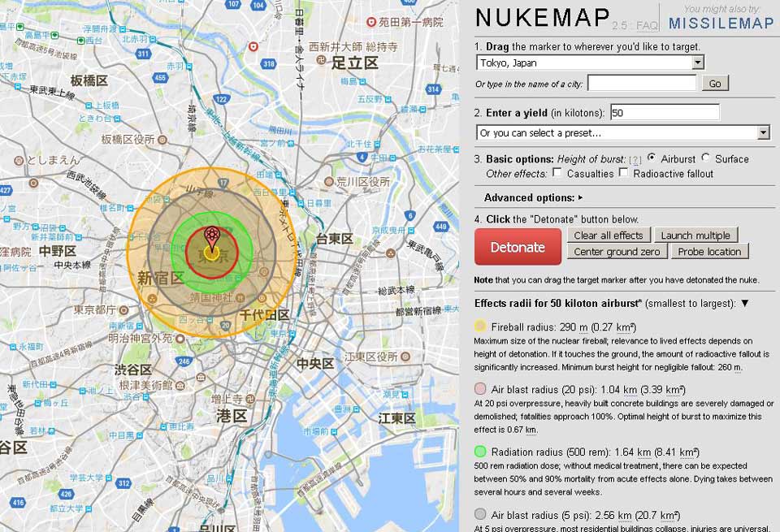The width and height of the screenshot is (780, 532).
Task: Click the 靖国神社 shrine map icon
Action: 240,298
